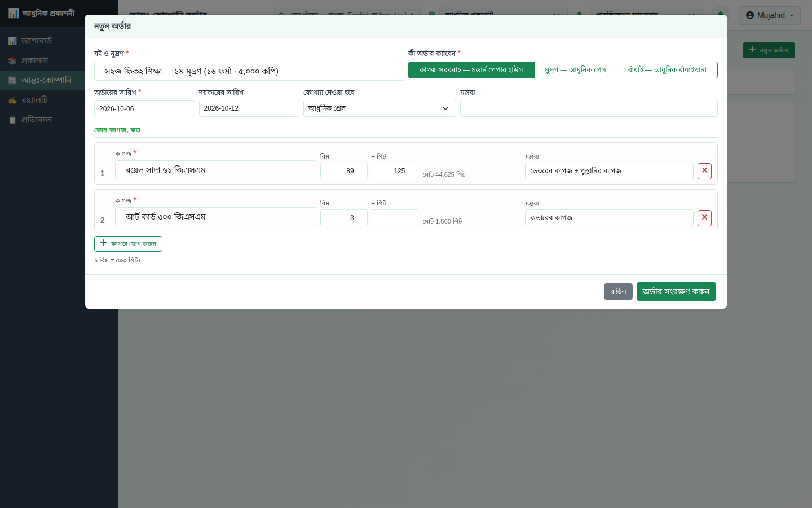This screenshot has width=812, height=508.
Task: Select কাগজ সরবরাহ — মডার্ন পেপার হাউস option
Action: (471, 70)
